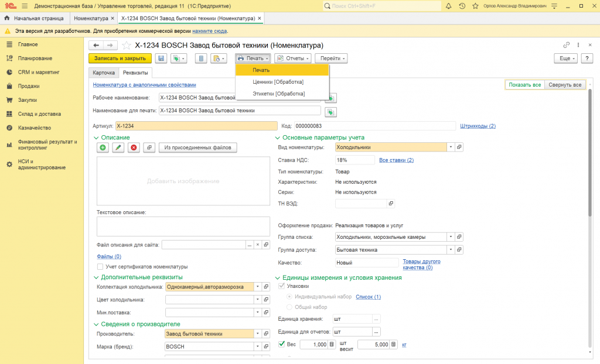Choose Ценники [Обработка] from print menu

(x=278, y=82)
